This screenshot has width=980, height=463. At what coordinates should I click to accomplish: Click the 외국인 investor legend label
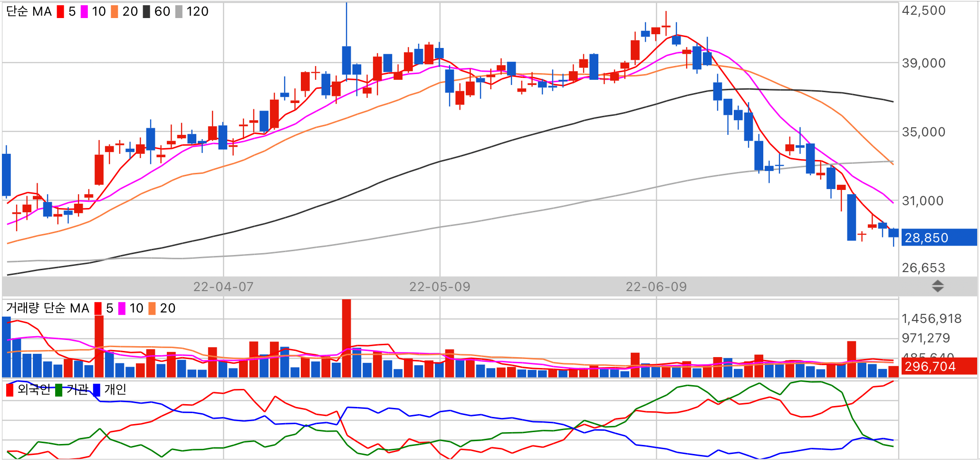34,390
